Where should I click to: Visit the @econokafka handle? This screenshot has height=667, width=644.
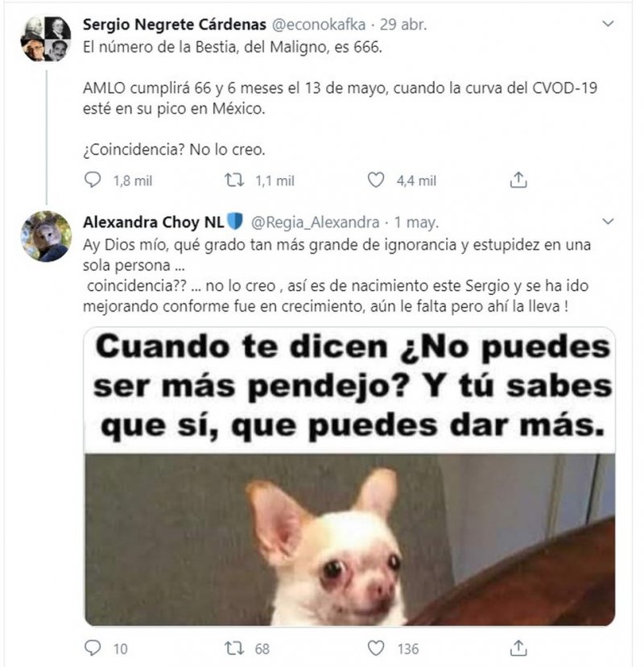point(319,25)
